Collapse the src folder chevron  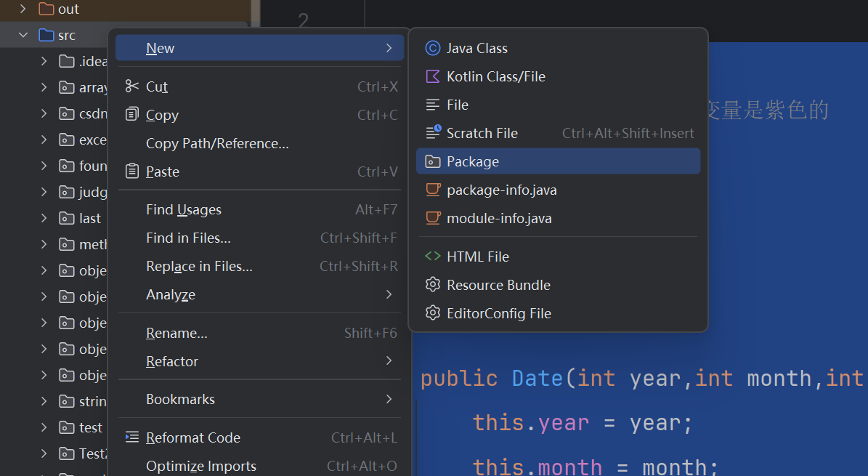point(23,35)
